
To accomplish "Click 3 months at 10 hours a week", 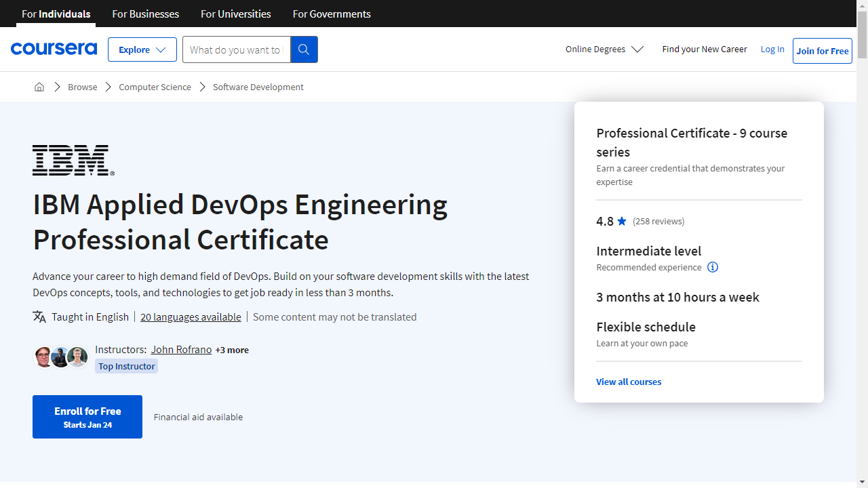I will (x=678, y=297).
